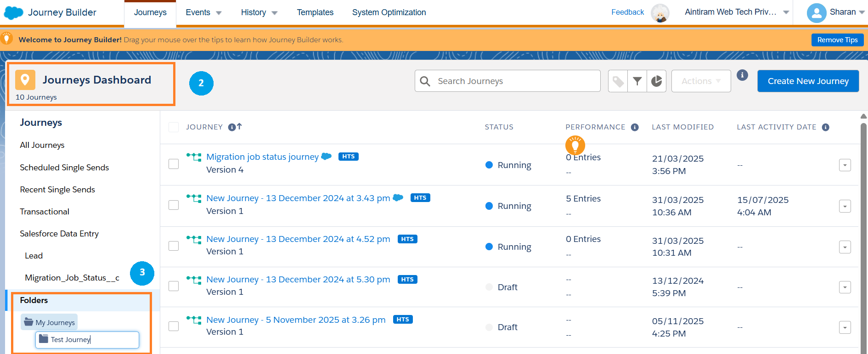The width and height of the screenshot is (868, 354).
Task: Open the filter funnel icon
Action: pyautogui.click(x=637, y=81)
